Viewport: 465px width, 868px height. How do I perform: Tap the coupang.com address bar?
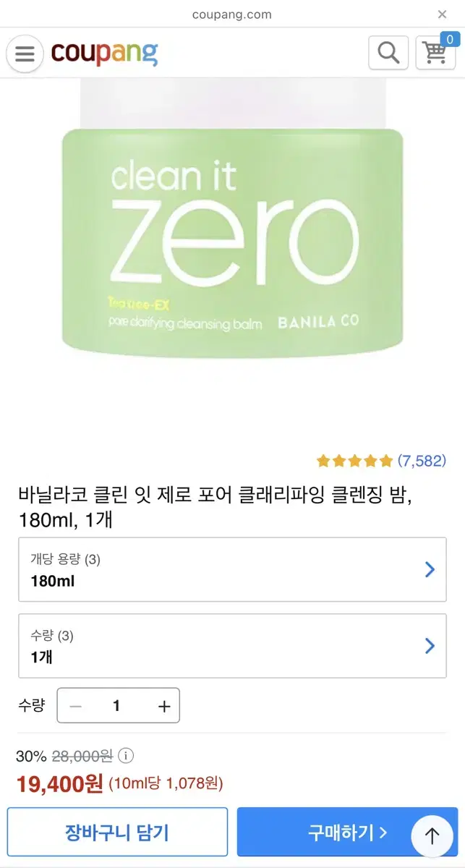click(x=232, y=14)
